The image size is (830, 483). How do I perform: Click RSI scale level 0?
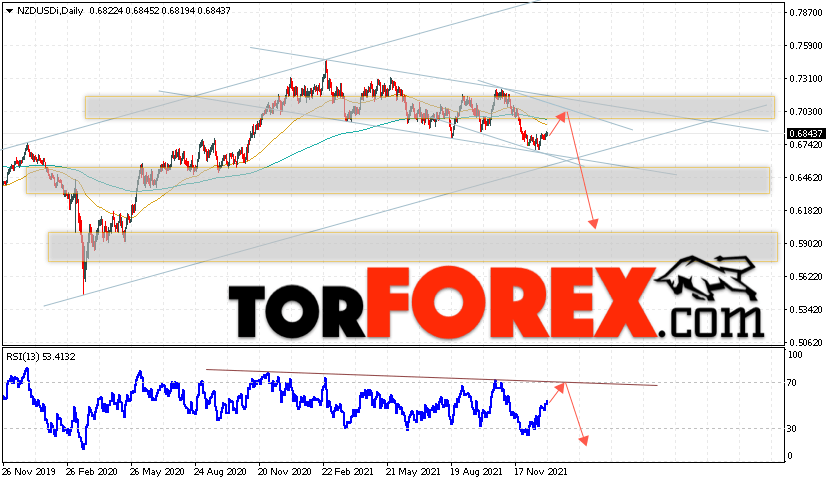point(790,456)
